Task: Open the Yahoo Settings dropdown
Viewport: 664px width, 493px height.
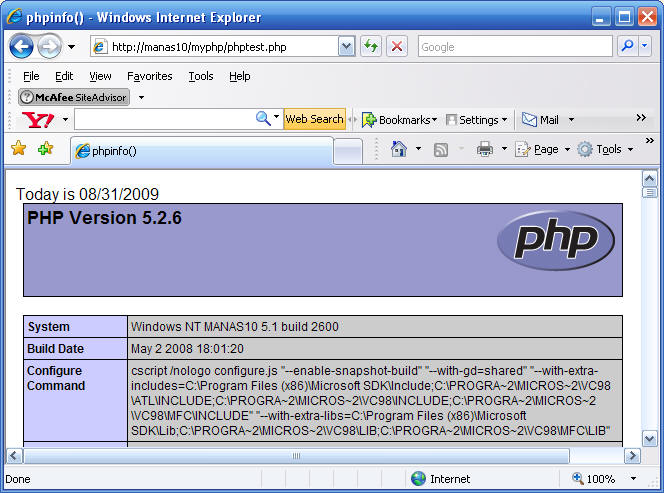Action: pos(476,120)
